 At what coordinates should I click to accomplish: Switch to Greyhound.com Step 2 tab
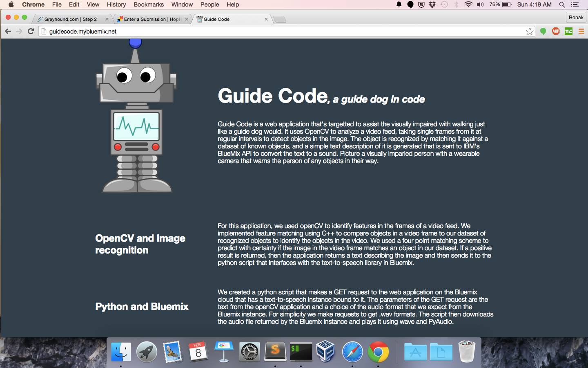pyautogui.click(x=73, y=19)
